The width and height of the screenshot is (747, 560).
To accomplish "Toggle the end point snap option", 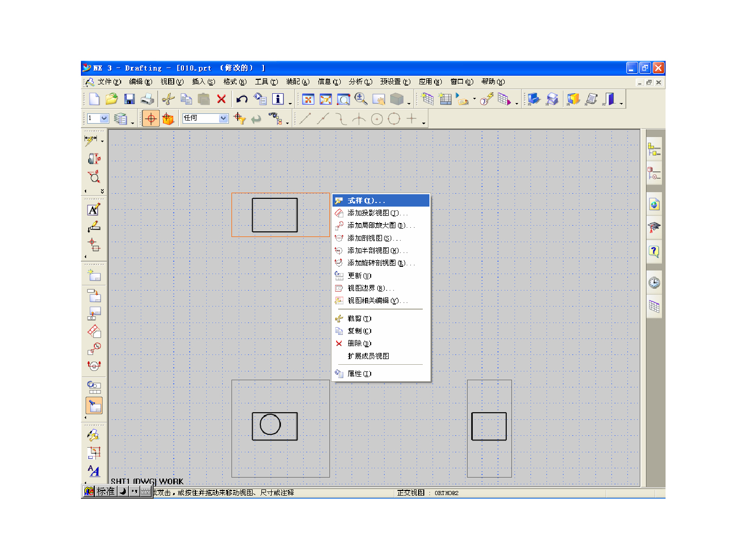I will pyautogui.click(x=305, y=119).
